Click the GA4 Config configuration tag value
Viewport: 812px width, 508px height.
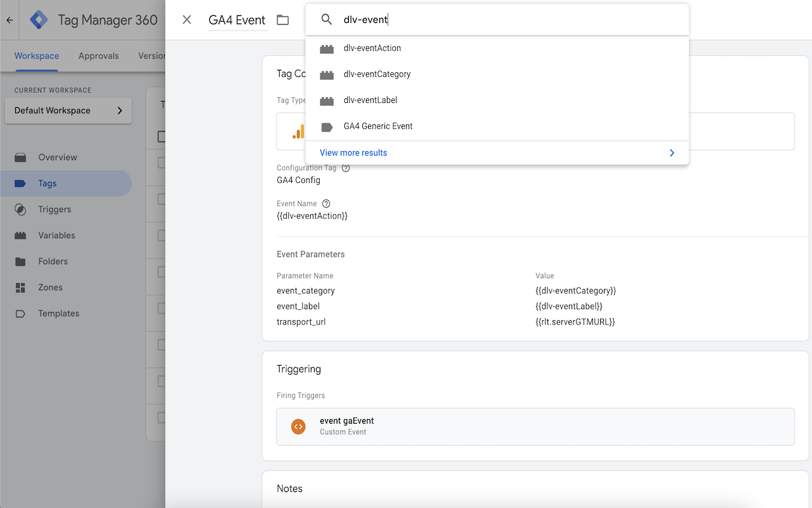click(x=298, y=180)
